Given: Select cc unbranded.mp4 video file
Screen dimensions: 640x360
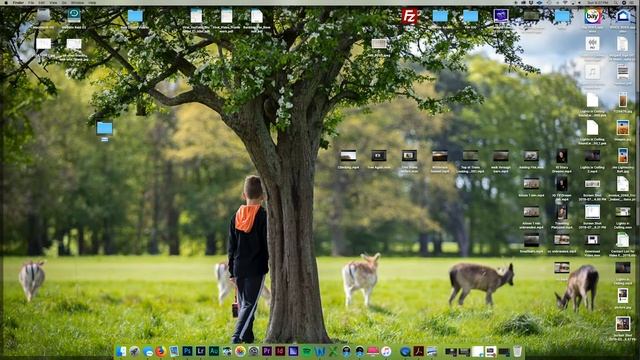Looking at the screenshot, I should point(562,240).
